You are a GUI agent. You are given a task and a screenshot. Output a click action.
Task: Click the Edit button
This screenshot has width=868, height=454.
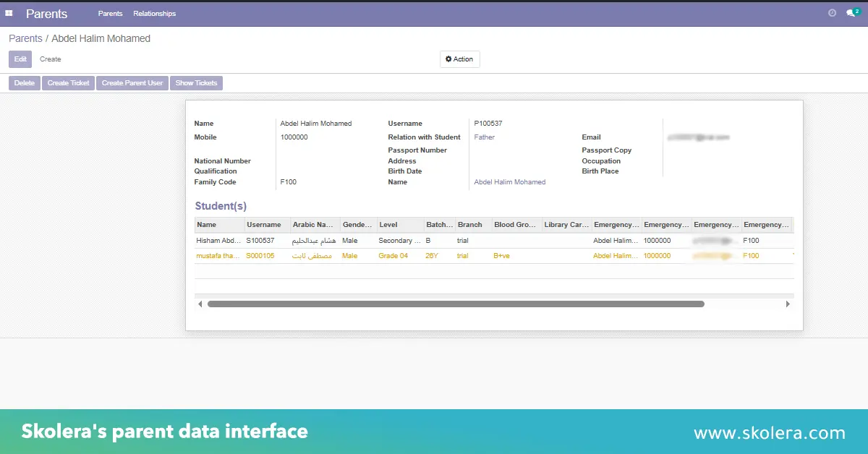click(x=20, y=59)
